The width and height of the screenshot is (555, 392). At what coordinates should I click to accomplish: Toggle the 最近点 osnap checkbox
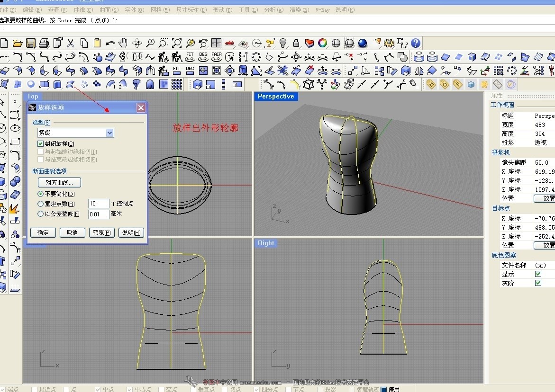click(34, 389)
